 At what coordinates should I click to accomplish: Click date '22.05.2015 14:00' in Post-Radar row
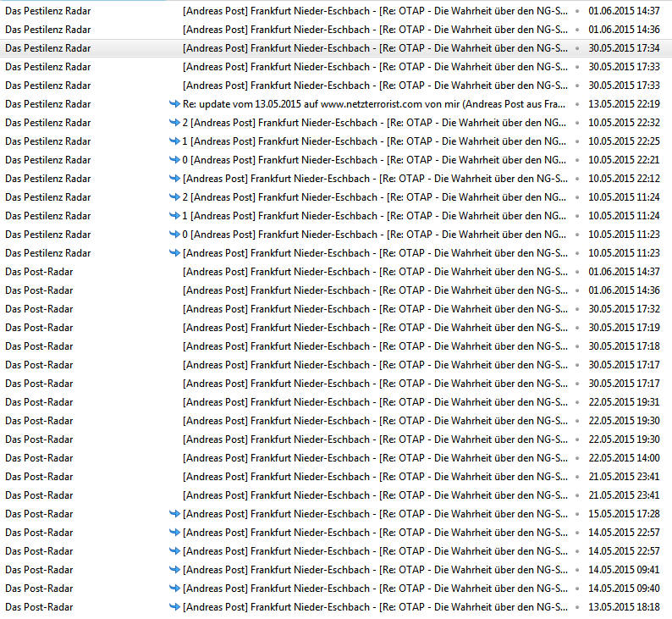(624, 458)
